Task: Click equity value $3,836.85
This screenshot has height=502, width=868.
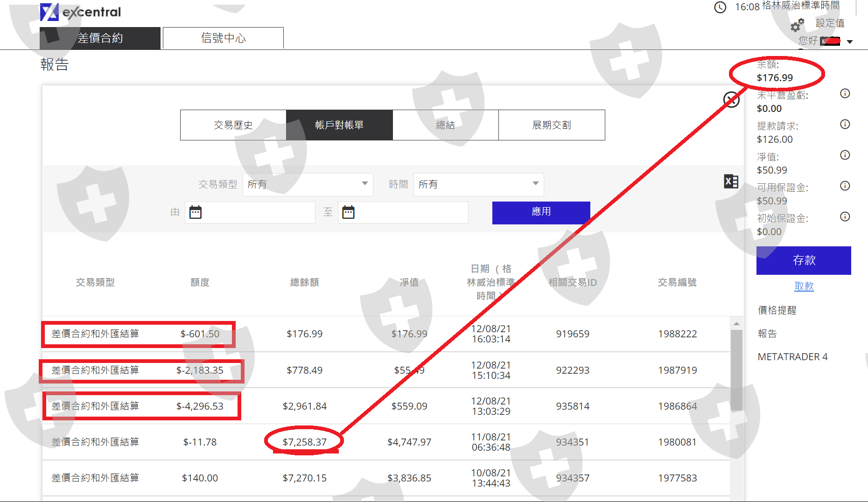Action: click(409, 478)
